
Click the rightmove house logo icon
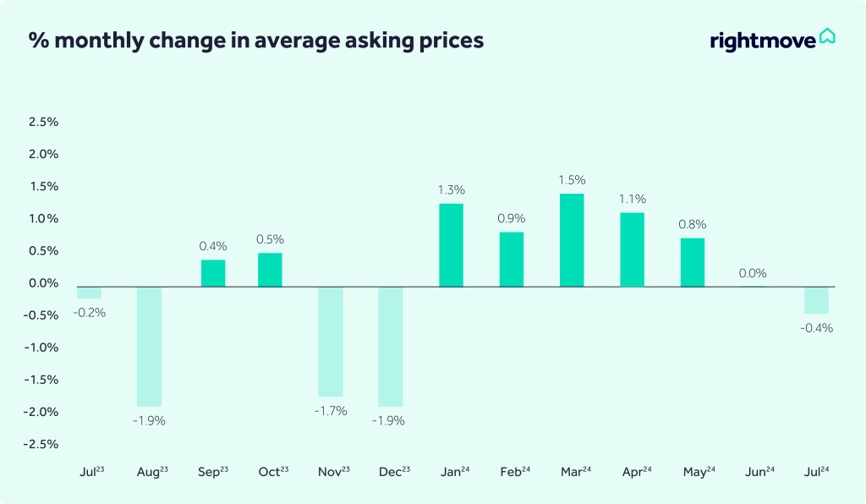(x=827, y=38)
